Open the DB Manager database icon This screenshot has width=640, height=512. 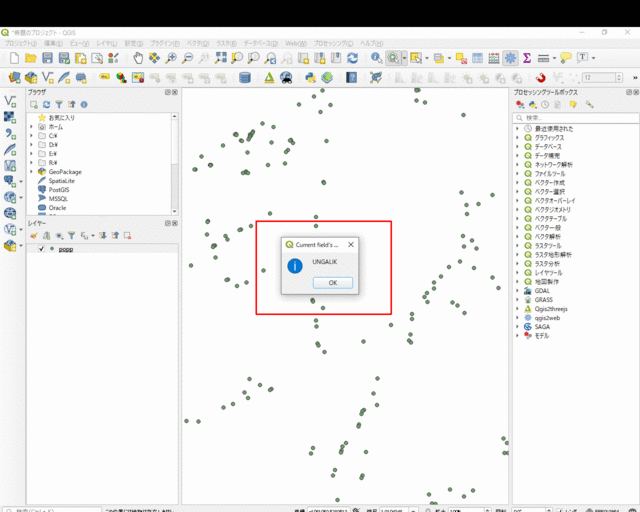pyautogui.click(x=244, y=78)
